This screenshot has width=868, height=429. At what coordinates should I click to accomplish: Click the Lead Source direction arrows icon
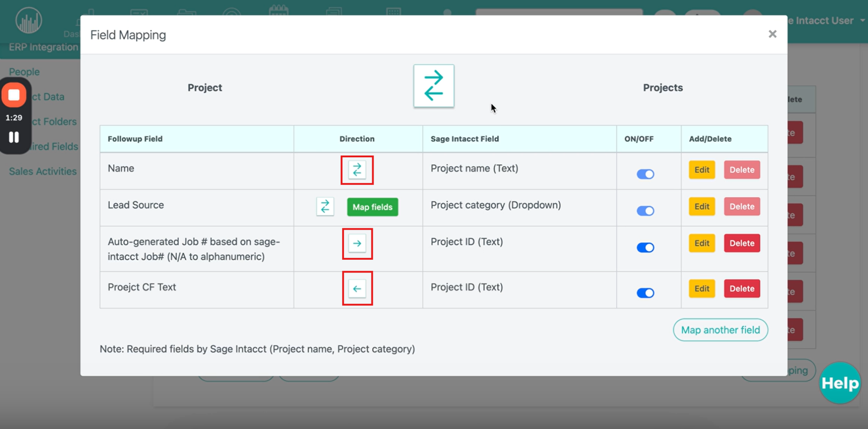pos(325,207)
